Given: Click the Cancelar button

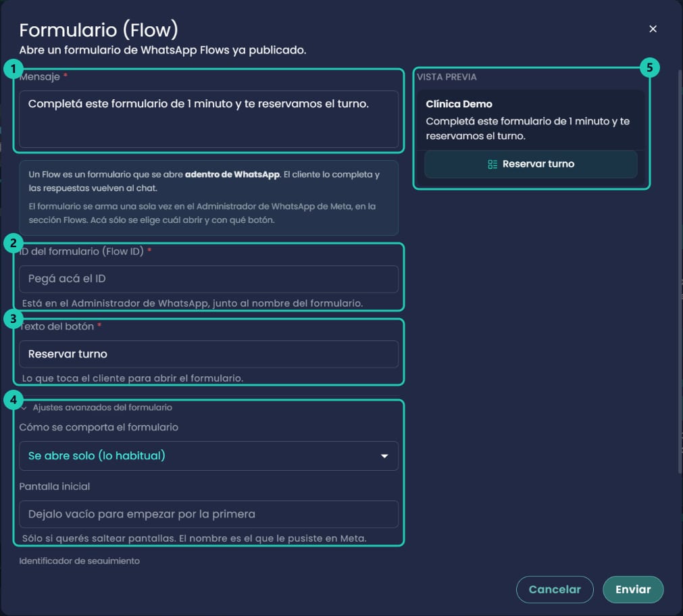Looking at the screenshot, I should [x=555, y=590].
